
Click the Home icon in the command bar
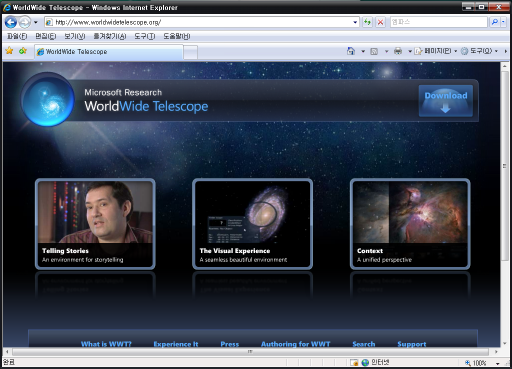(351, 51)
